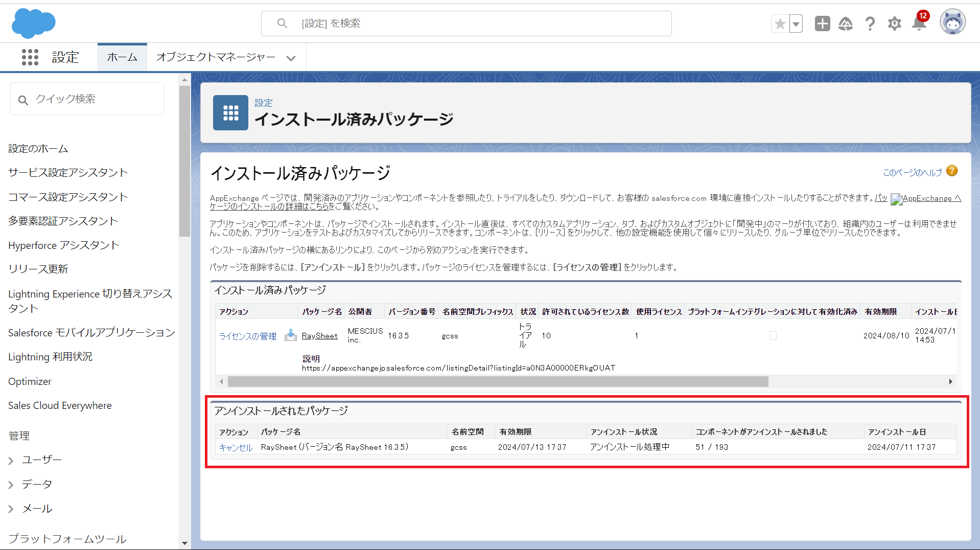Open Salesforce モバイルアプリケーション in the sidebar

point(91,332)
